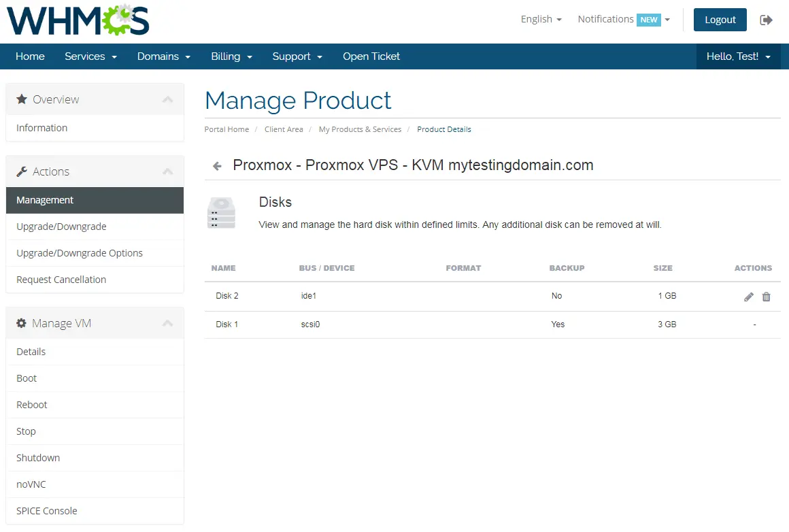Go to Home in the navbar

[x=30, y=56]
